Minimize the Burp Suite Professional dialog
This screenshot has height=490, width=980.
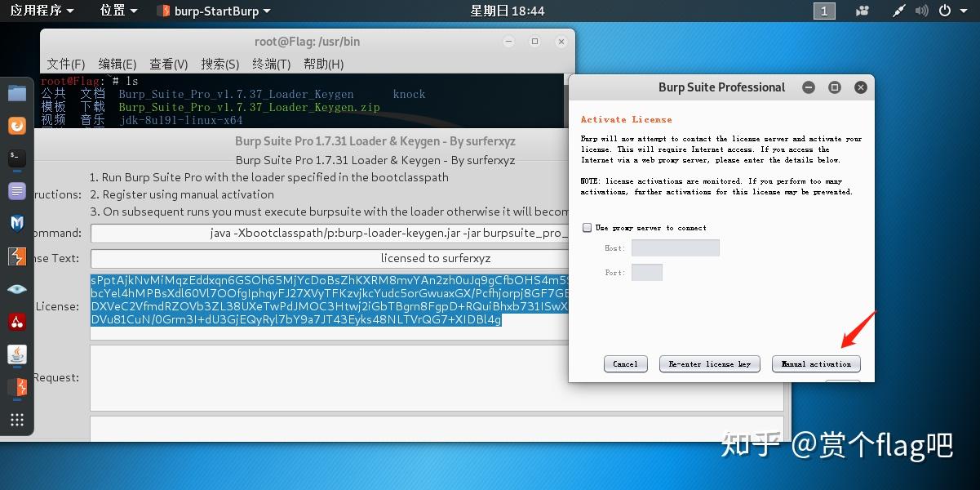(809, 87)
